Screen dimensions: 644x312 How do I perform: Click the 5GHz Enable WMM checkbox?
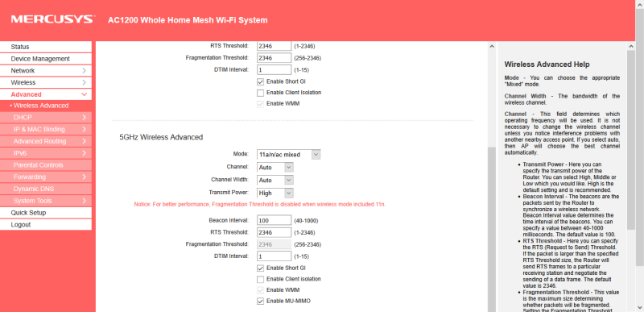click(x=260, y=290)
